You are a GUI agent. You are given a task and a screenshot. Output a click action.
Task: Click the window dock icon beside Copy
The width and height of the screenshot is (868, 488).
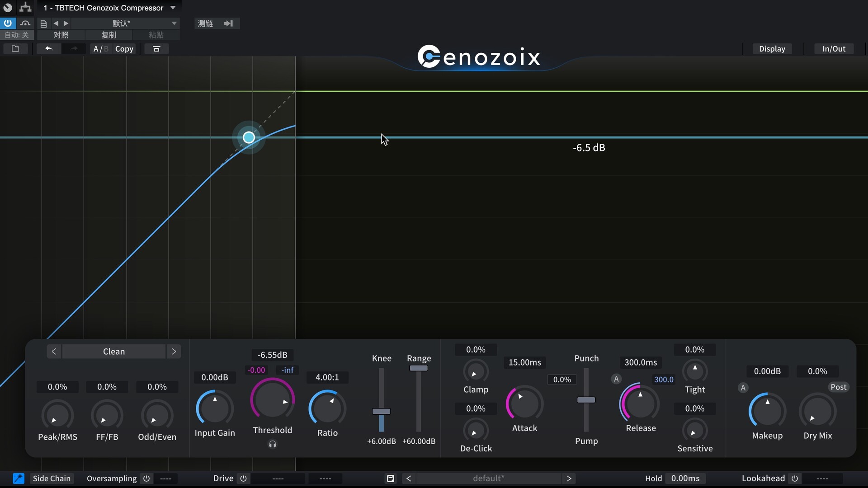(156, 49)
